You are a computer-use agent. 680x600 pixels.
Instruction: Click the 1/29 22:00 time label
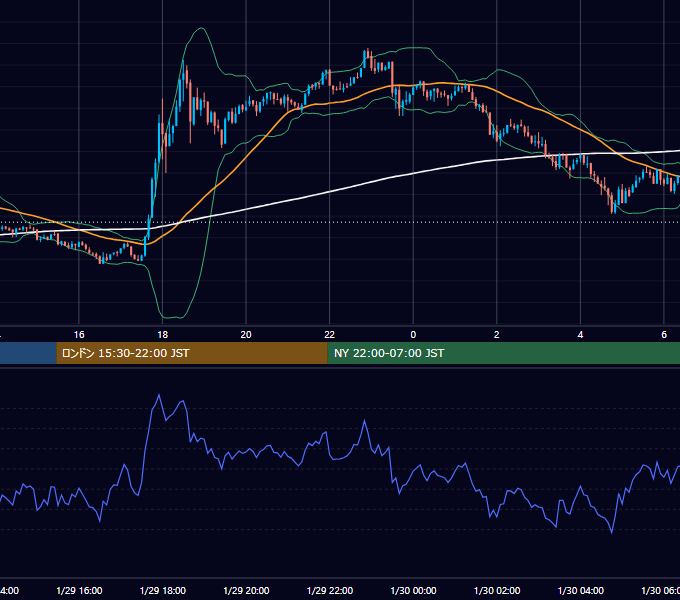[330, 590]
